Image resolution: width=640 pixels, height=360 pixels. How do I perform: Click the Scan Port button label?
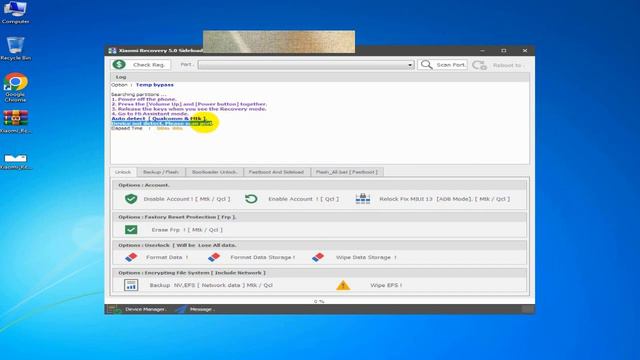tap(451, 65)
